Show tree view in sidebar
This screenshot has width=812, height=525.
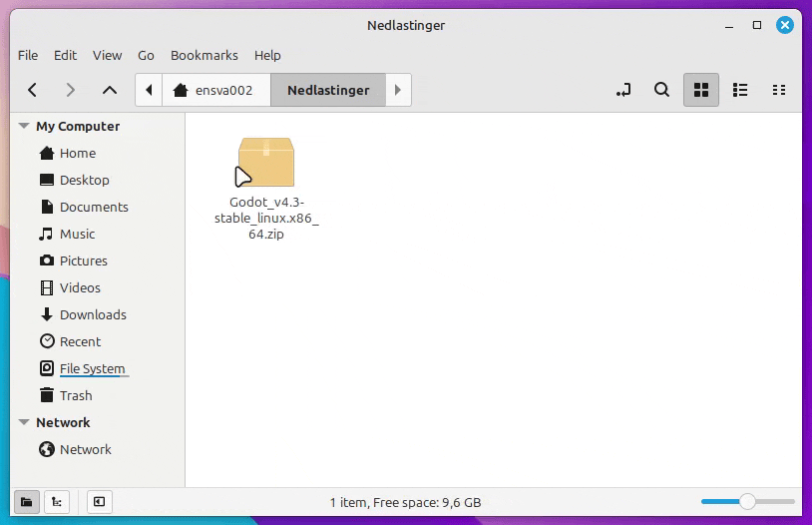pyautogui.click(x=57, y=502)
